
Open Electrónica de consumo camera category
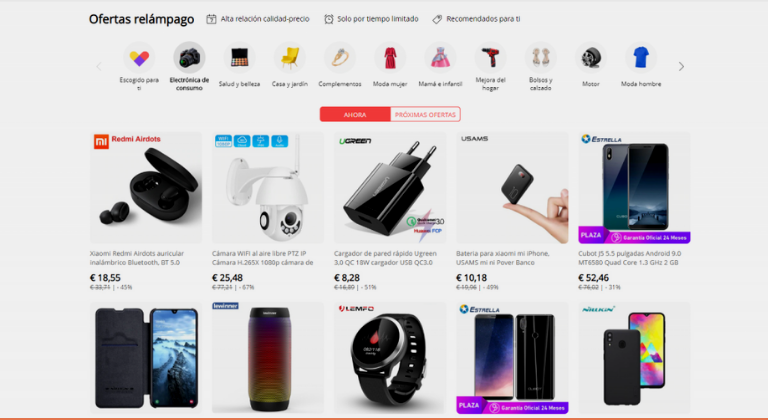pyautogui.click(x=190, y=58)
